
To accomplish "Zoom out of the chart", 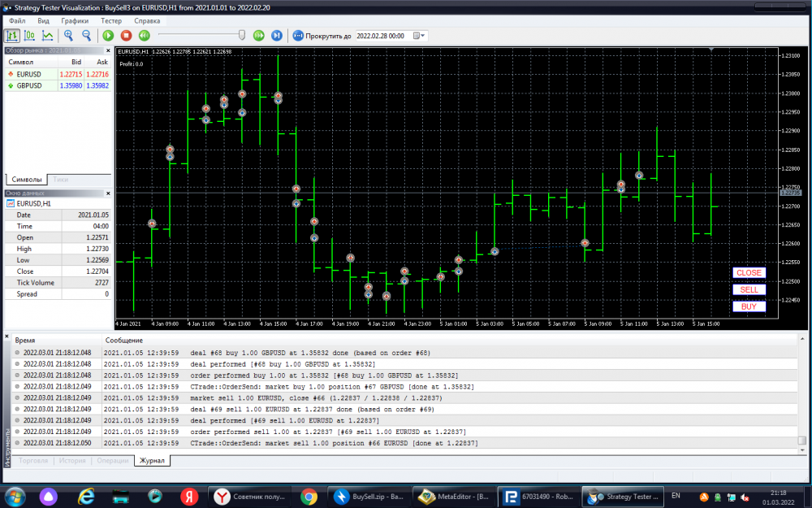I will (x=86, y=36).
